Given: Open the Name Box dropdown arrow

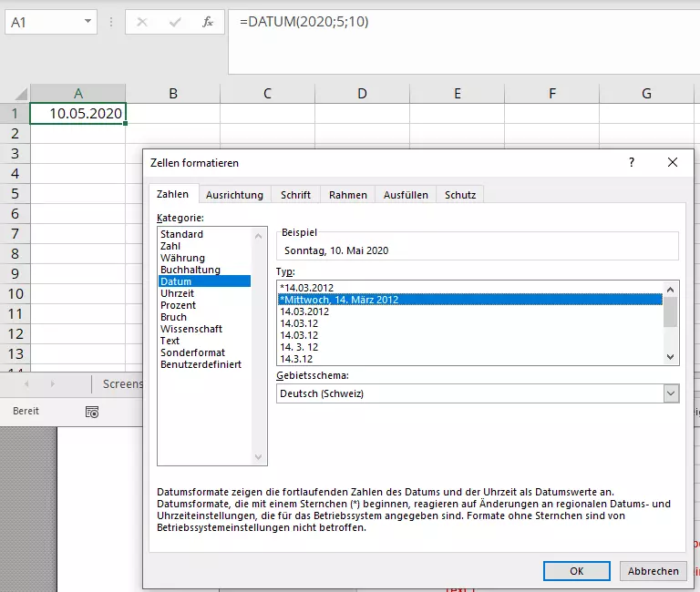Looking at the screenshot, I should [x=87, y=22].
